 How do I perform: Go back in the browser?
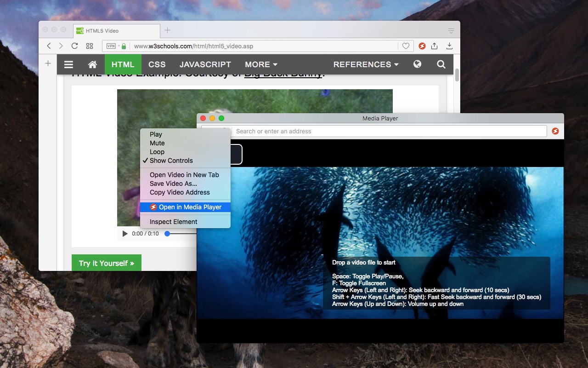[x=49, y=46]
